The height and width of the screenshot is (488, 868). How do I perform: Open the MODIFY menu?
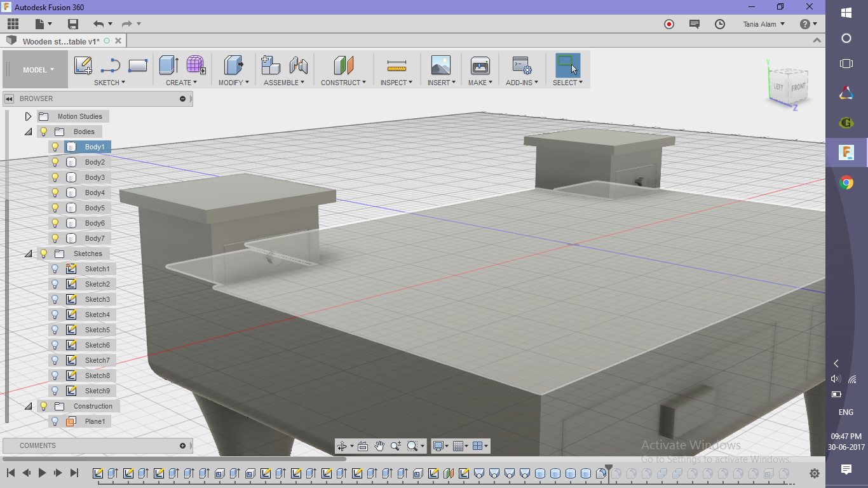pyautogui.click(x=233, y=83)
